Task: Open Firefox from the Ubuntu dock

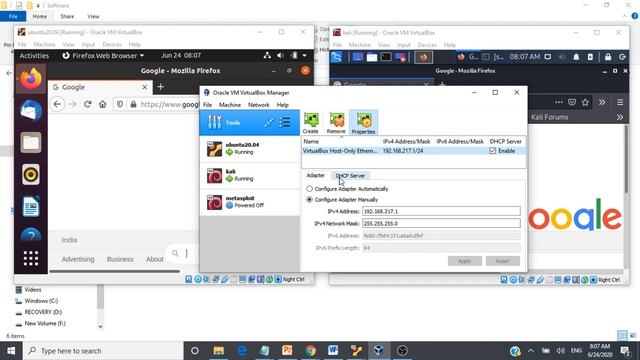Action: pyautogui.click(x=31, y=79)
